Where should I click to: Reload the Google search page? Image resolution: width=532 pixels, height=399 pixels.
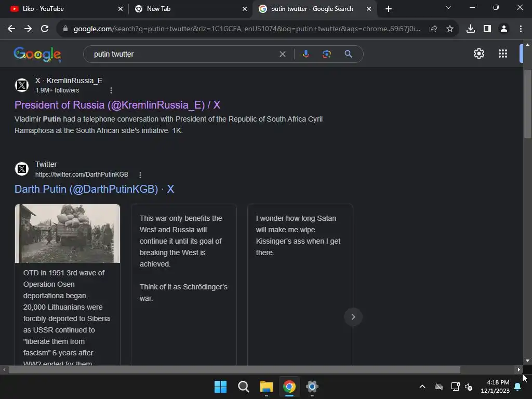(45, 29)
